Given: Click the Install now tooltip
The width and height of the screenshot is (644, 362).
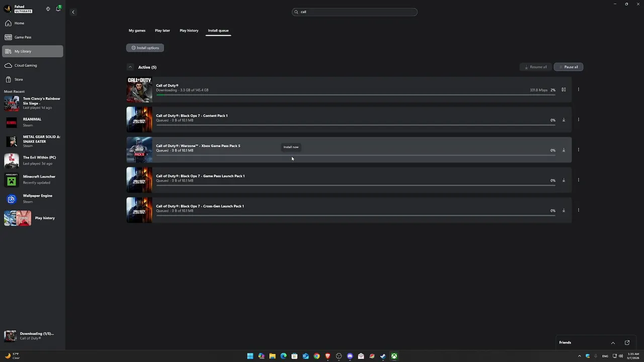Looking at the screenshot, I should click(291, 147).
